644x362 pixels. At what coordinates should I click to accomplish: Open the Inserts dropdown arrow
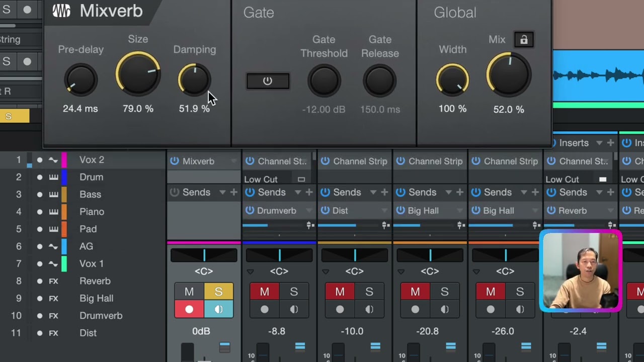pyautogui.click(x=599, y=143)
